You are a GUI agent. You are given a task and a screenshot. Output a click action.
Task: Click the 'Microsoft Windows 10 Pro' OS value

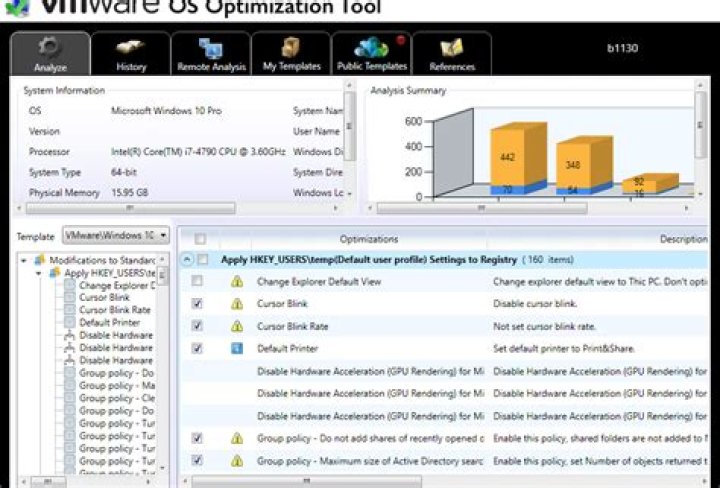166,111
